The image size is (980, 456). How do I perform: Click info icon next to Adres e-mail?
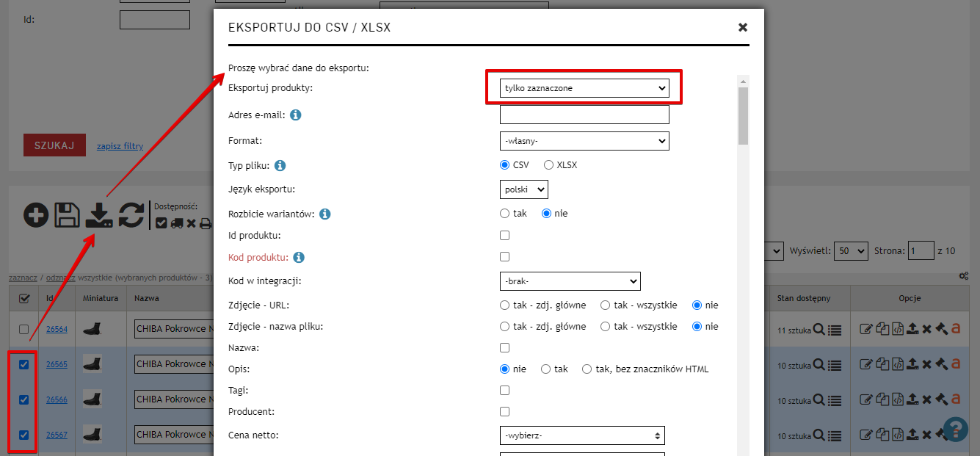click(x=296, y=115)
